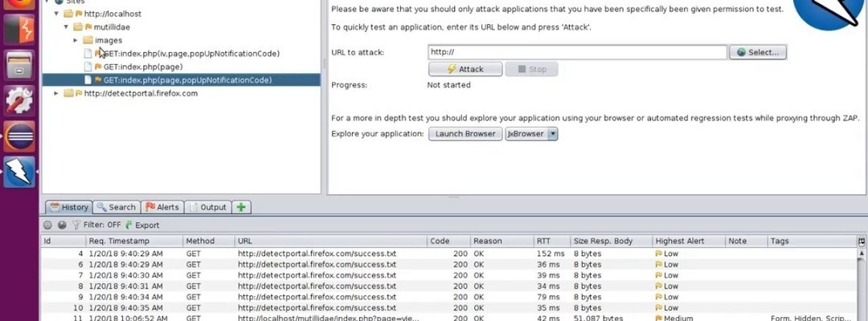Click the filter funnel icon in History toolbar
The height and width of the screenshot is (321, 868).
pyautogui.click(x=76, y=225)
